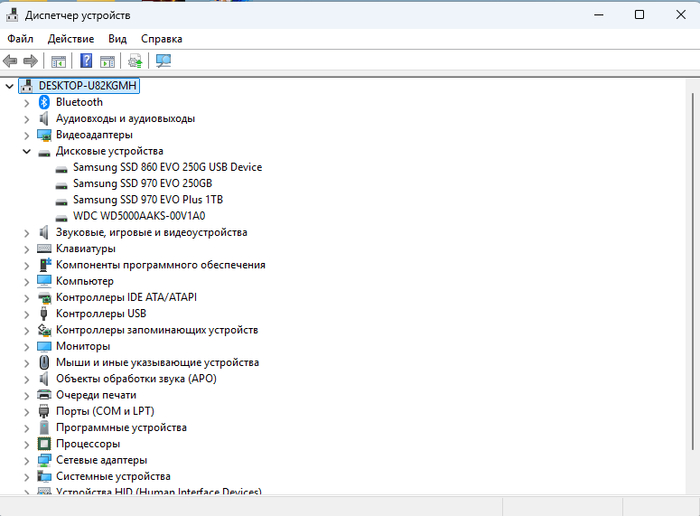Open the Справка menu
The height and width of the screenshot is (516, 700).
tap(161, 39)
